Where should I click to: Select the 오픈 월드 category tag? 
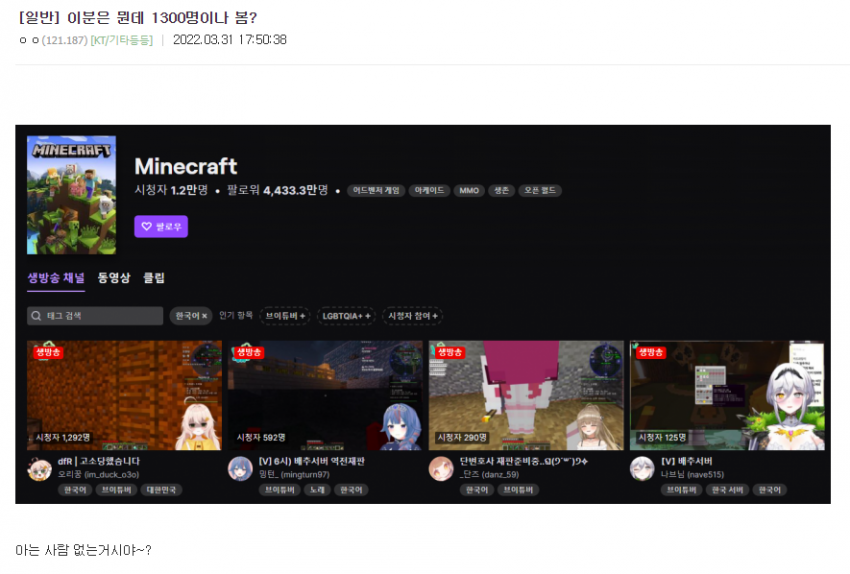(540, 190)
